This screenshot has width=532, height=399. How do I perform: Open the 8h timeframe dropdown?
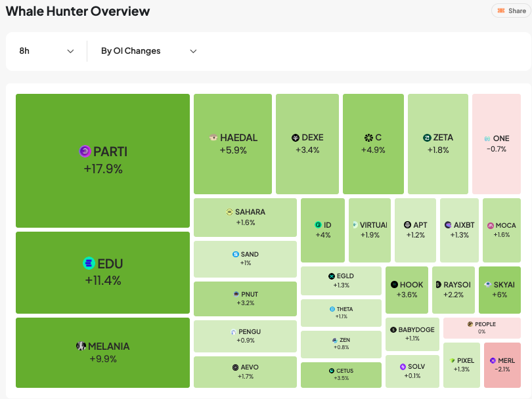(47, 51)
